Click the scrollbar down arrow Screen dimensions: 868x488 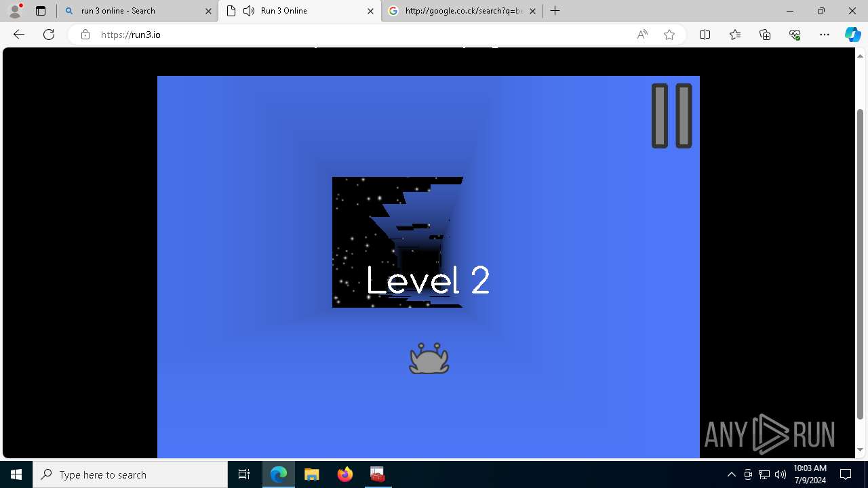(861, 449)
